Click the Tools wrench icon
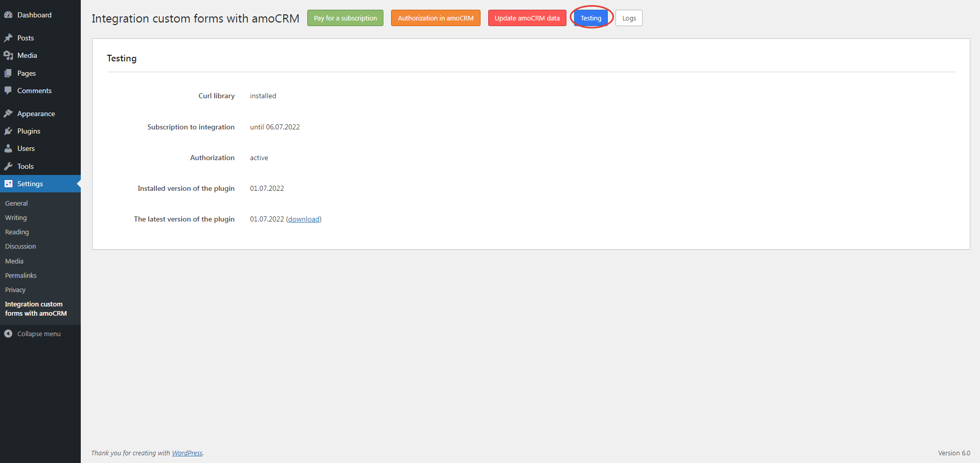Screen dimensions: 980x463 (8, 166)
